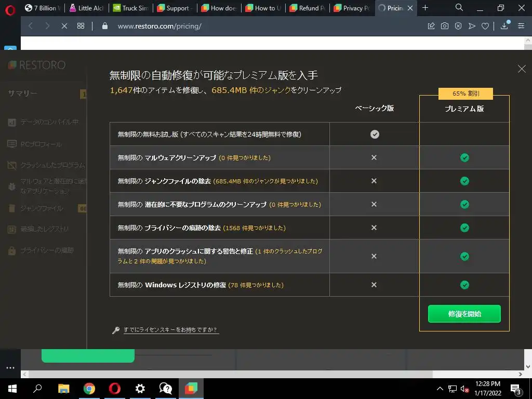The image size is (532, 399).
Task: Show hidden system tray icons
Action: pyautogui.click(x=440, y=389)
